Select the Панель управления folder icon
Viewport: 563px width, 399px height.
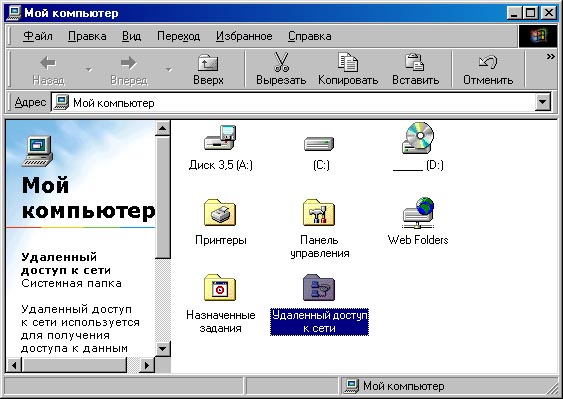(319, 213)
